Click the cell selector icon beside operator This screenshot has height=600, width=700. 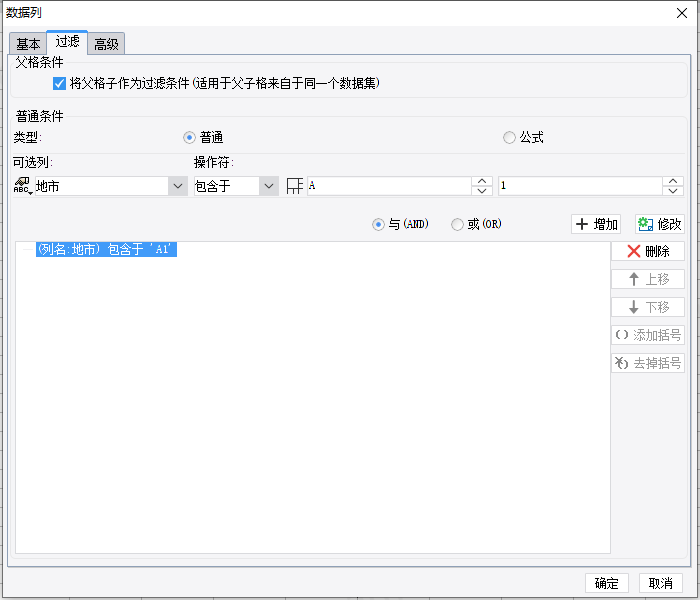(294, 186)
